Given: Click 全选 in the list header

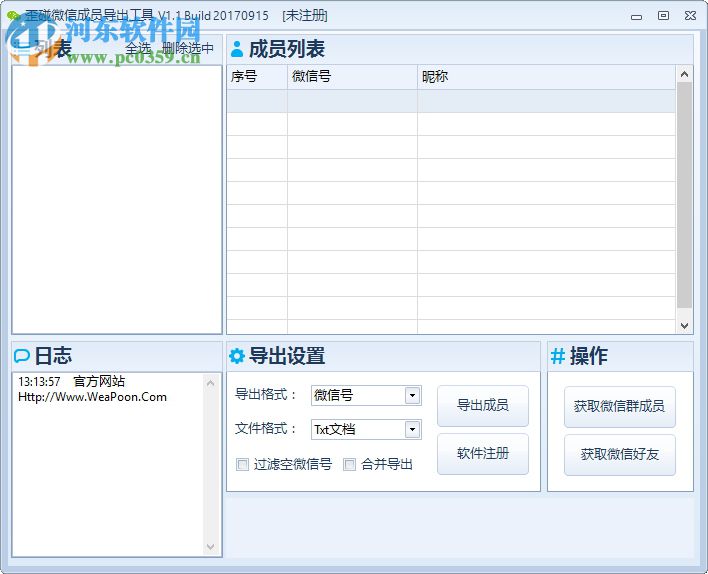Looking at the screenshot, I should [138, 48].
